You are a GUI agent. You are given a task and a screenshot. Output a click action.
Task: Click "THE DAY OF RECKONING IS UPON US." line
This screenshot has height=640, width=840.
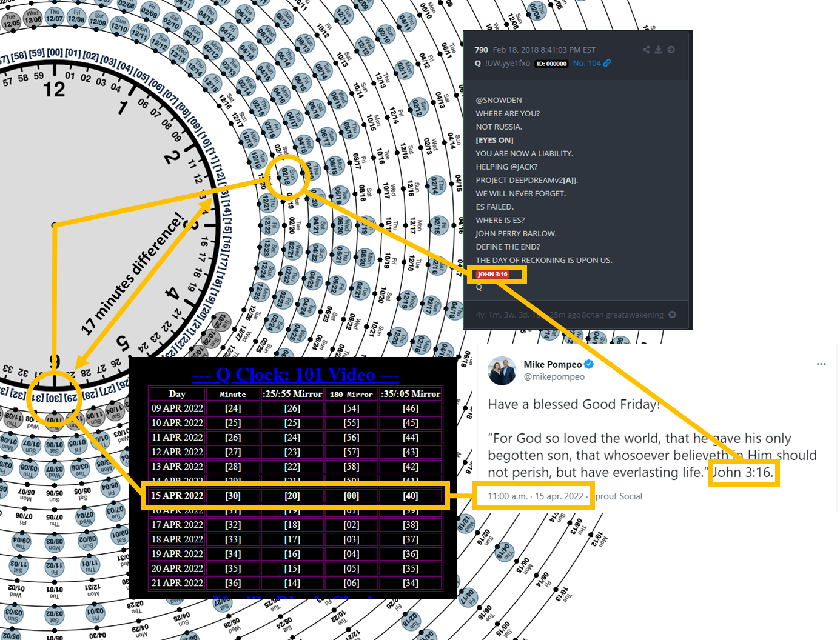coord(544,260)
